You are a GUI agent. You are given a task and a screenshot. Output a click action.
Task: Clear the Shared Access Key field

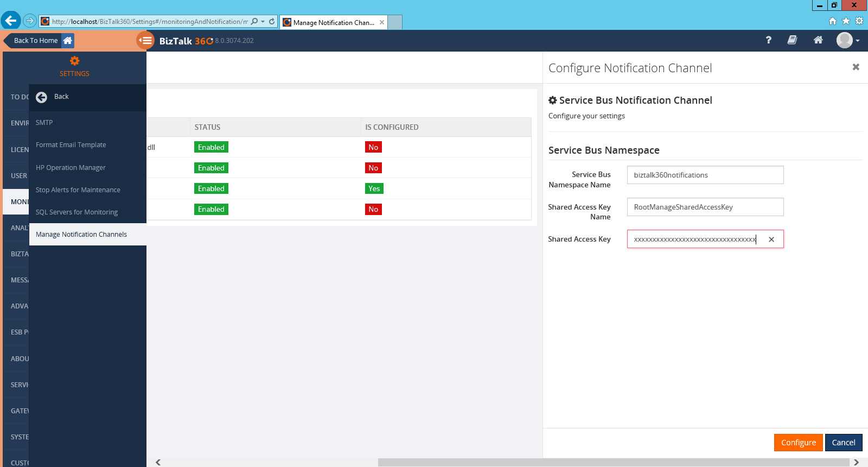pyautogui.click(x=771, y=239)
